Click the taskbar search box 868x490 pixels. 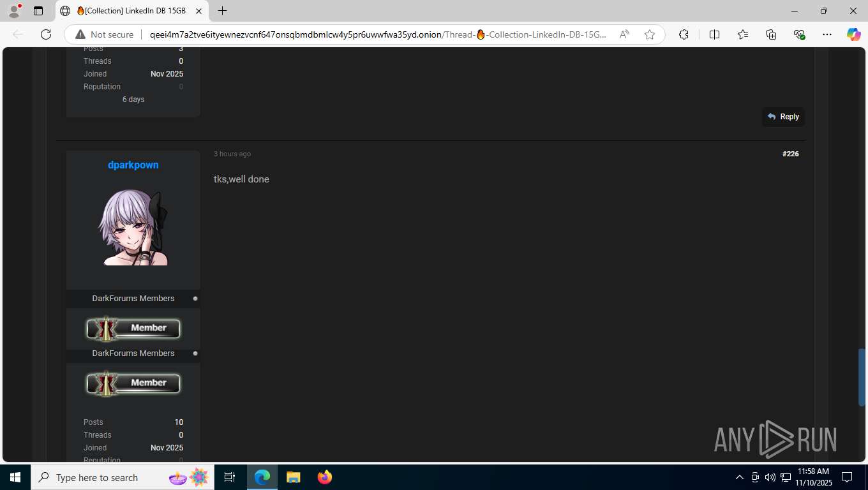click(x=123, y=477)
